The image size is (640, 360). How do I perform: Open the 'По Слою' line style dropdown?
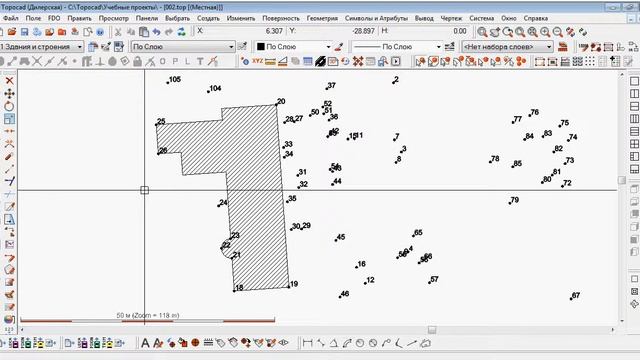coord(397,47)
